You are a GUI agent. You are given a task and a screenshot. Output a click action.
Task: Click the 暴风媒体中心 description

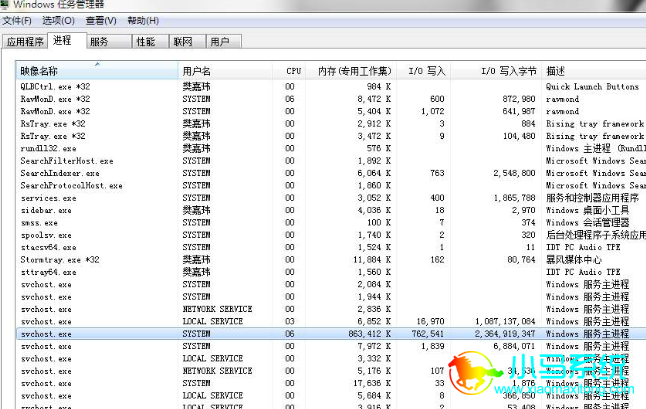coord(573,259)
